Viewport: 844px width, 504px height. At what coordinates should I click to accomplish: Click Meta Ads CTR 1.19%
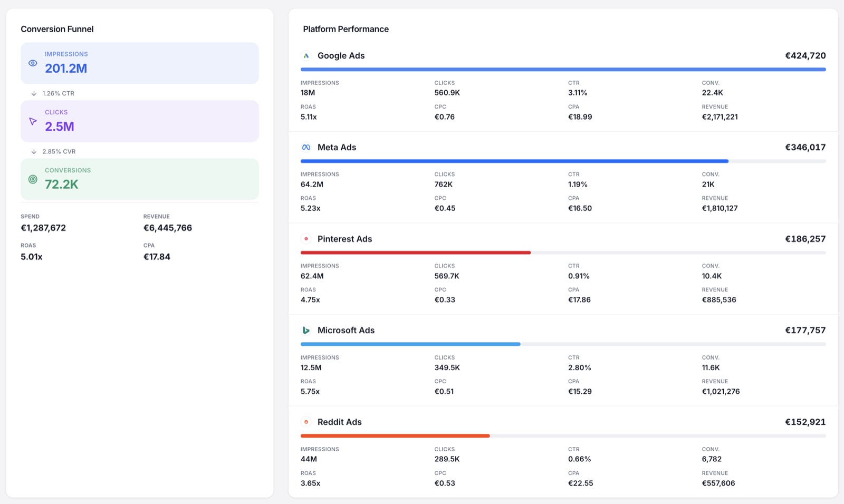tap(578, 184)
